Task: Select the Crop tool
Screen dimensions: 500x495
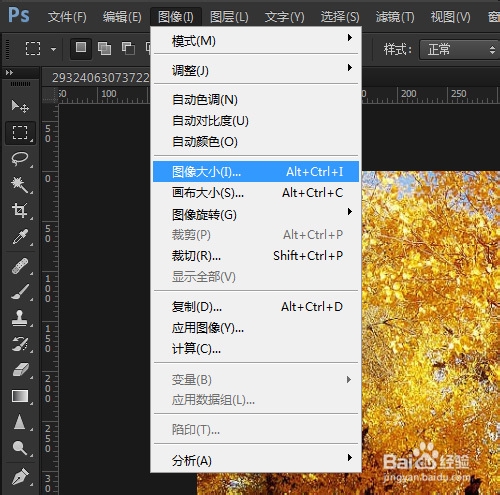Action: pos(20,211)
